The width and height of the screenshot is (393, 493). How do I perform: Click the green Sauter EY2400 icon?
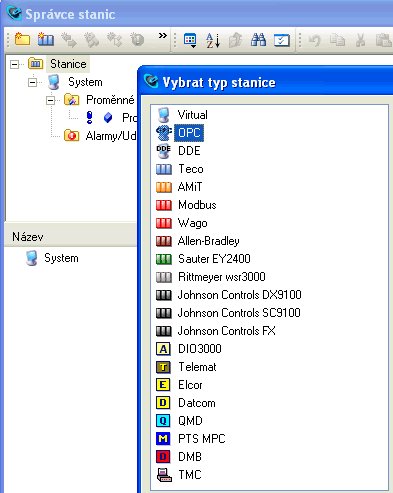coord(164,259)
